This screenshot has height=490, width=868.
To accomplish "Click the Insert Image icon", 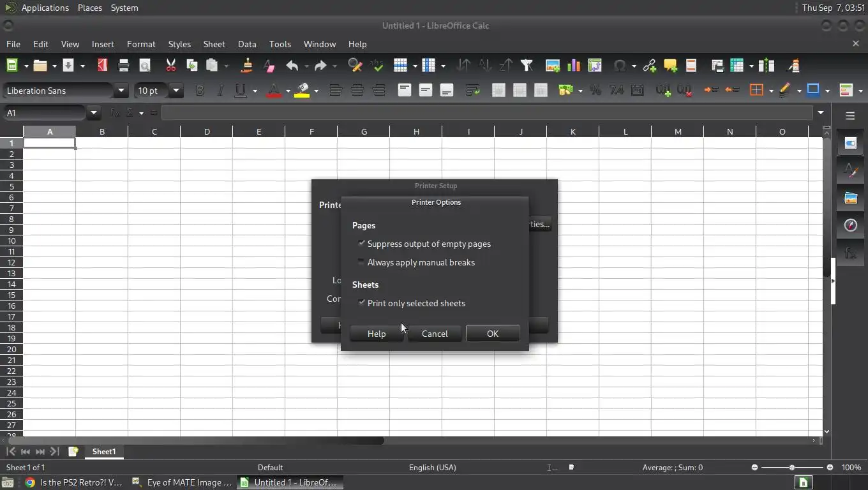I will point(553,65).
